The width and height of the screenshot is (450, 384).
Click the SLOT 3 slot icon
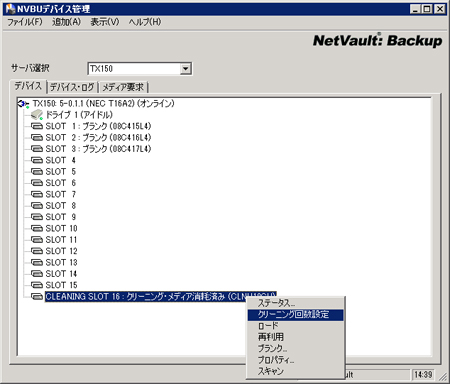37,149
